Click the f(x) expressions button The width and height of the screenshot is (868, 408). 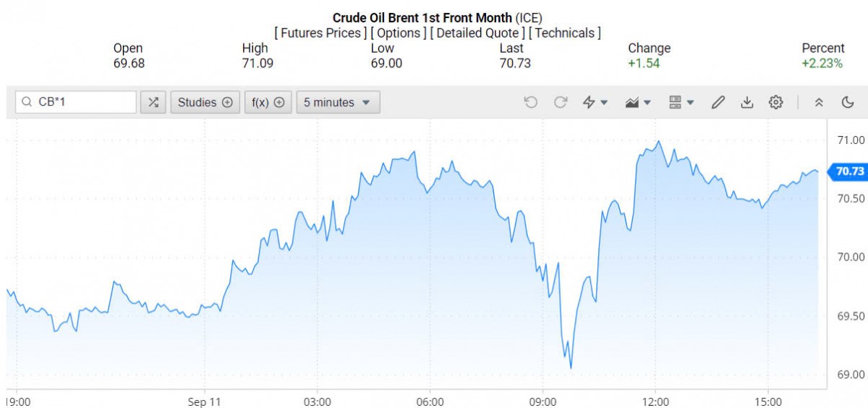pos(268,103)
